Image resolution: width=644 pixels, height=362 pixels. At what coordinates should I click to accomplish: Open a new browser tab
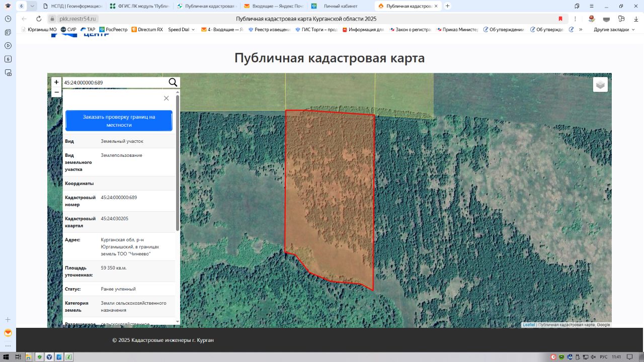point(448,6)
